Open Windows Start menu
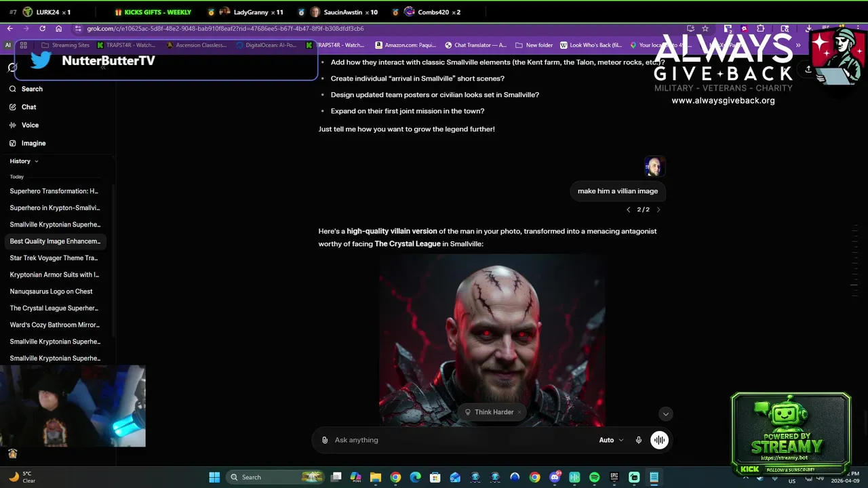Viewport: 868px width, 488px height. click(x=214, y=477)
